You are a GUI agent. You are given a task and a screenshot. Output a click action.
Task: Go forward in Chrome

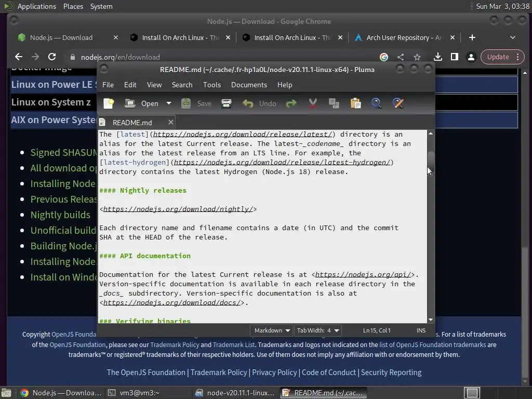[35, 57]
